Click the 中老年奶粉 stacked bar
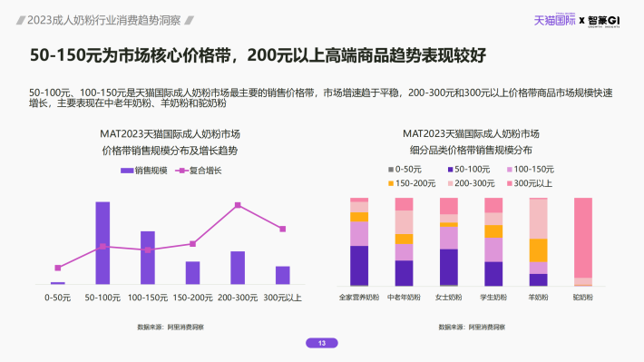644x362 pixels. 404,241
